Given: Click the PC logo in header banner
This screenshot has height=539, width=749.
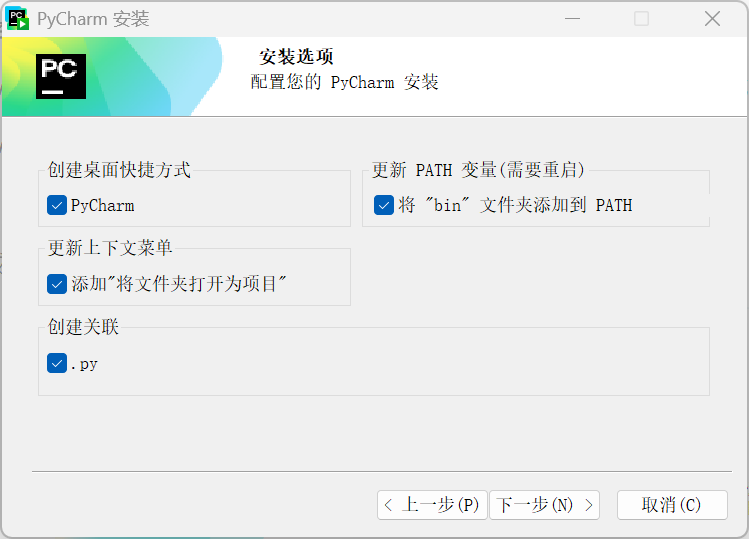Looking at the screenshot, I should pyautogui.click(x=61, y=76).
